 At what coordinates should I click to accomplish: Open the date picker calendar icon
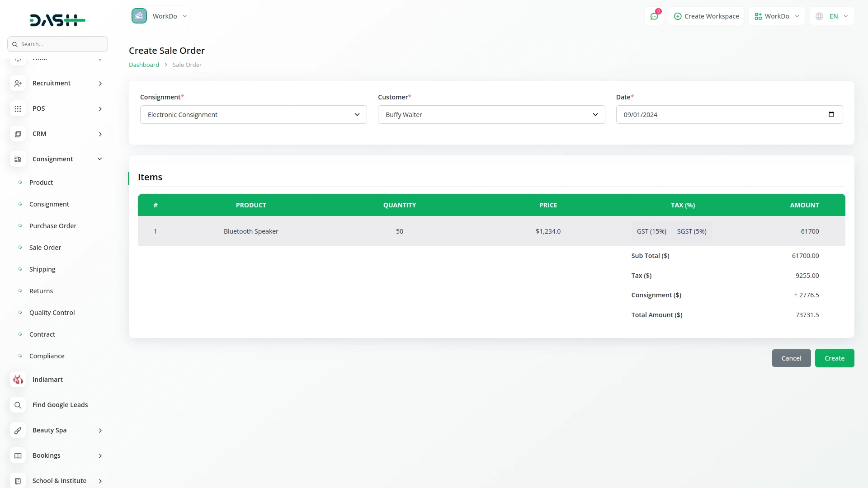(x=832, y=114)
